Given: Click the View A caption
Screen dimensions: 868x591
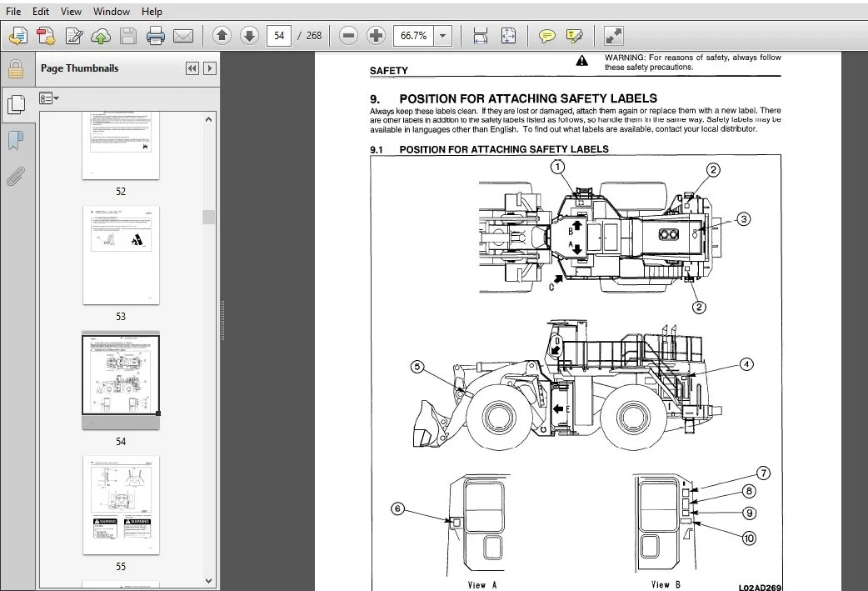Looking at the screenshot, I should click(482, 584).
